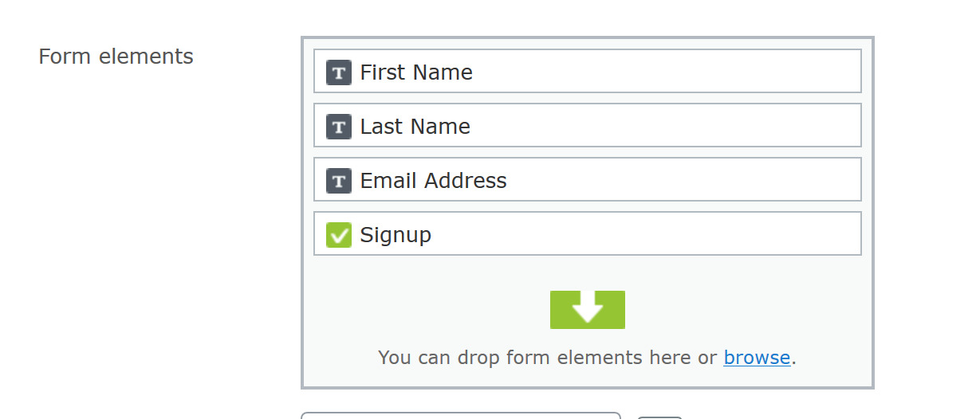Viewport: 980px width, 419px height.
Task: Click the 'Form elements' field label
Action: click(x=116, y=57)
